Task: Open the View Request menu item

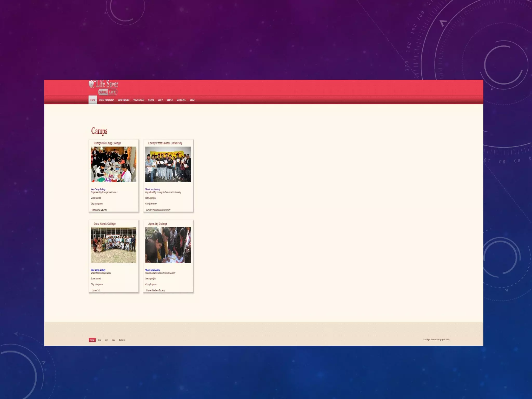Action: [139, 100]
